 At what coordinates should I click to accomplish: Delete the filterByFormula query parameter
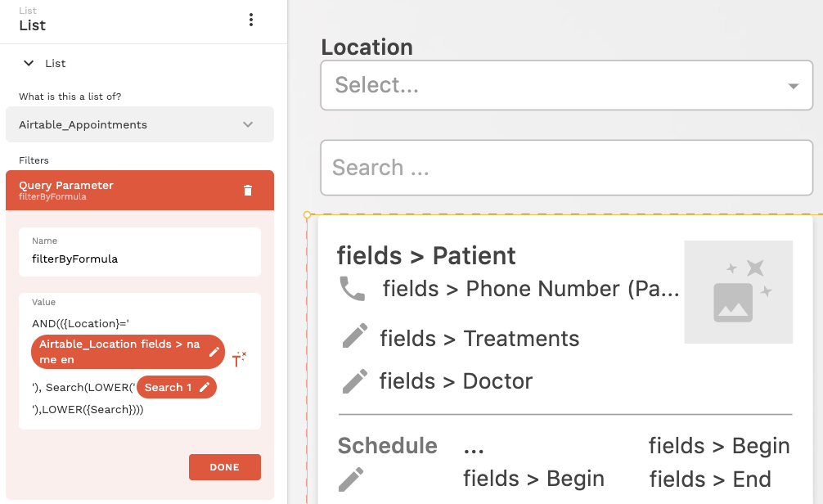tap(248, 191)
